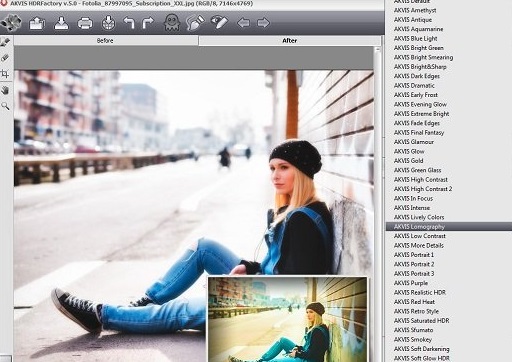Choose AKVIS Bright&Sharp preset

point(420,67)
